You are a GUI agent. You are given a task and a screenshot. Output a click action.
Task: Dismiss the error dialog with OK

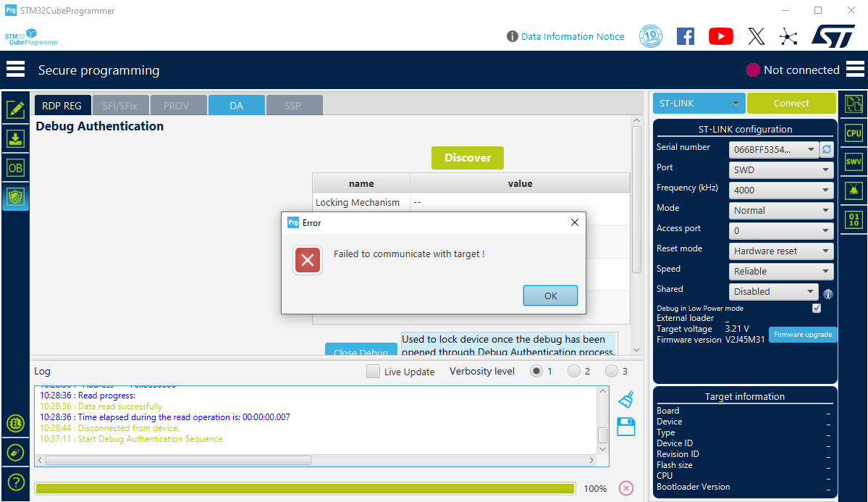tap(550, 296)
